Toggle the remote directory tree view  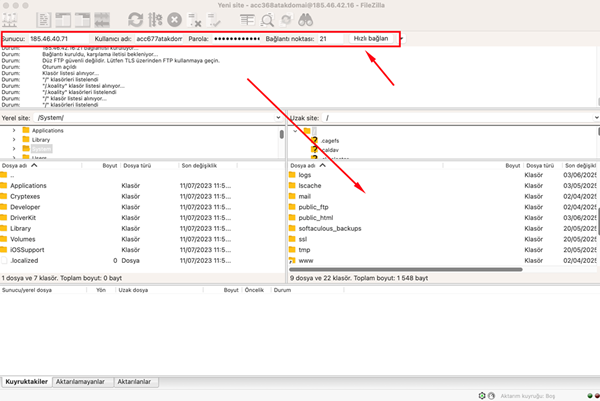[x=82, y=20]
